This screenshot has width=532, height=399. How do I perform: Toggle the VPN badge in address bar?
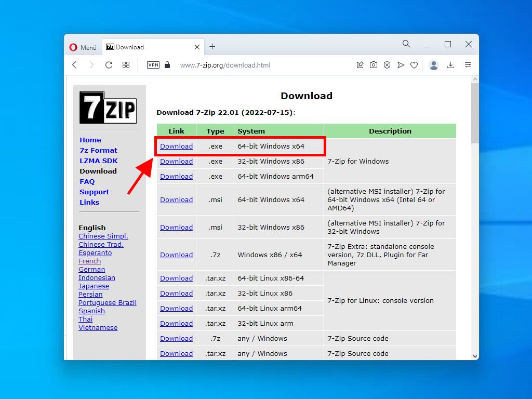click(x=153, y=65)
